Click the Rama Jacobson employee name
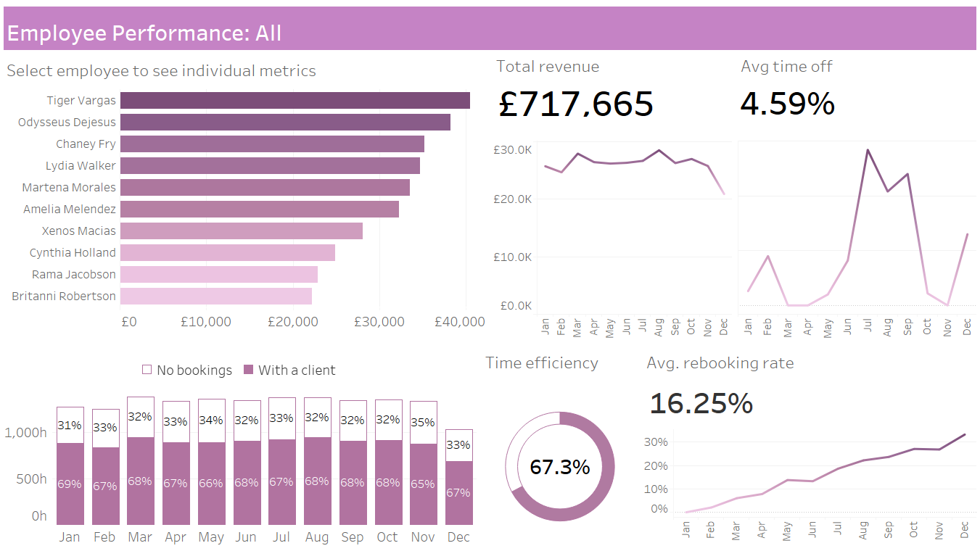This screenshot has height=551, width=980. [x=73, y=275]
